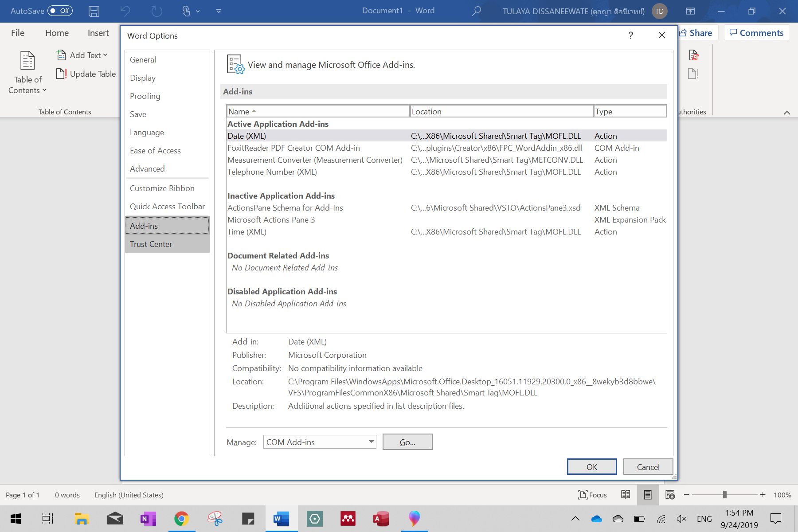The width and height of the screenshot is (798, 532).
Task: Click the English (United States) language indicator
Action: pos(129,495)
